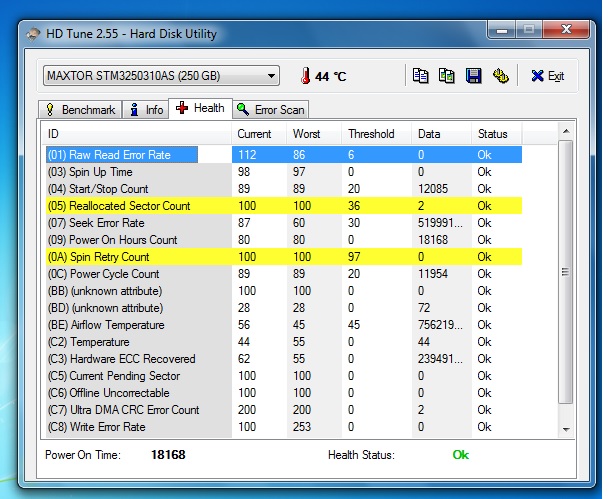Select Power On Hours Count row
This screenshot has width=614, height=499.
(284, 240)
